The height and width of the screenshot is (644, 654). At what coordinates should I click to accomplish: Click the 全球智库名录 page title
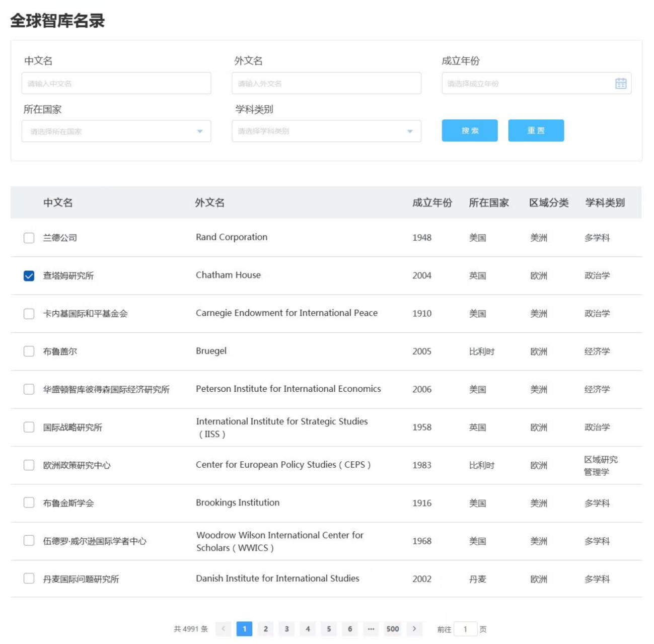(x=57, y=21)
